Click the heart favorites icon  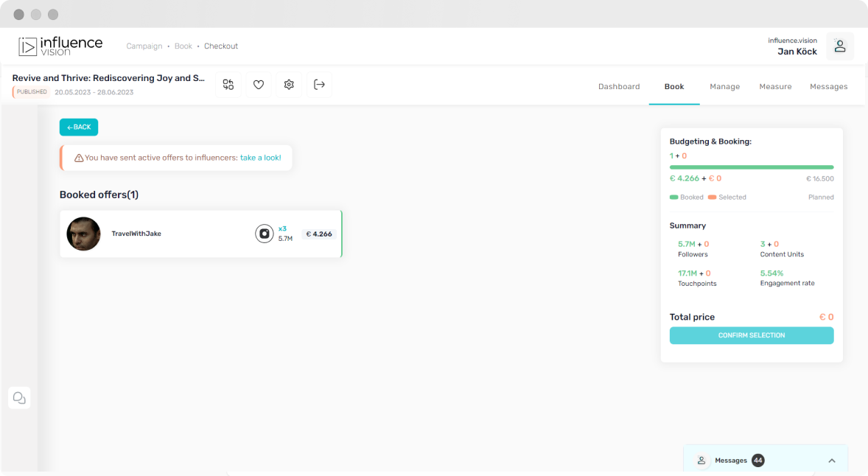pyautogui.click(x=259, y=85)
